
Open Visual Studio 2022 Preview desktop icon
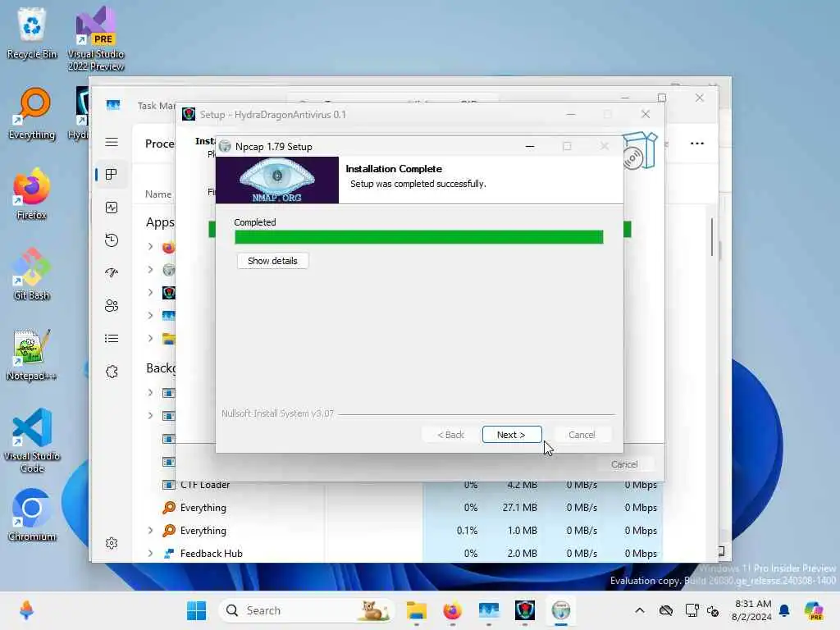click(96, 39)
